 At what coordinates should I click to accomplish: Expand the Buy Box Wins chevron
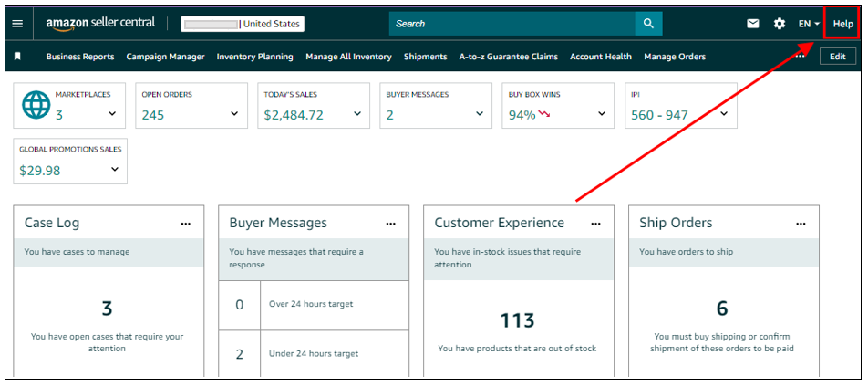(602, 114)
